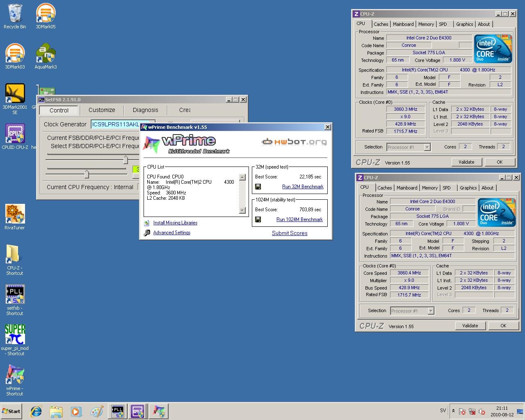Image resolution: width=525 pixels, height=420 pixels.
Task: Click OK in top CPU-Z window
Action: point(500,162)
